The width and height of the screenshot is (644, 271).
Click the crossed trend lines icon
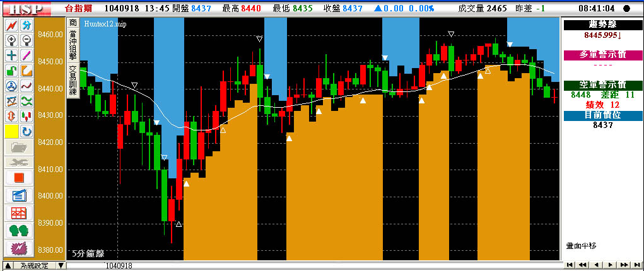pos(13,101)
